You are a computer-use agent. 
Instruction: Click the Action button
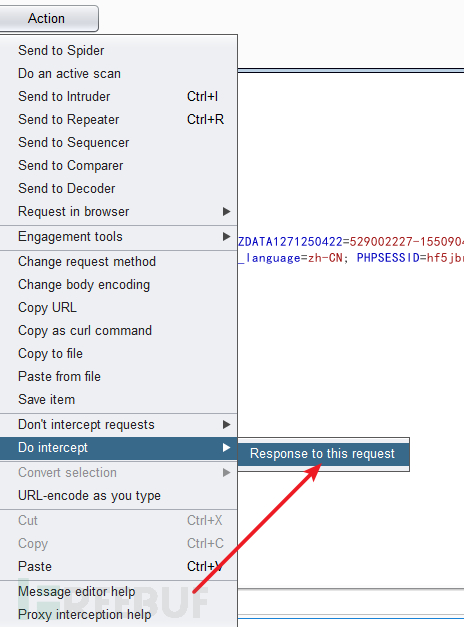coord(47,18)
